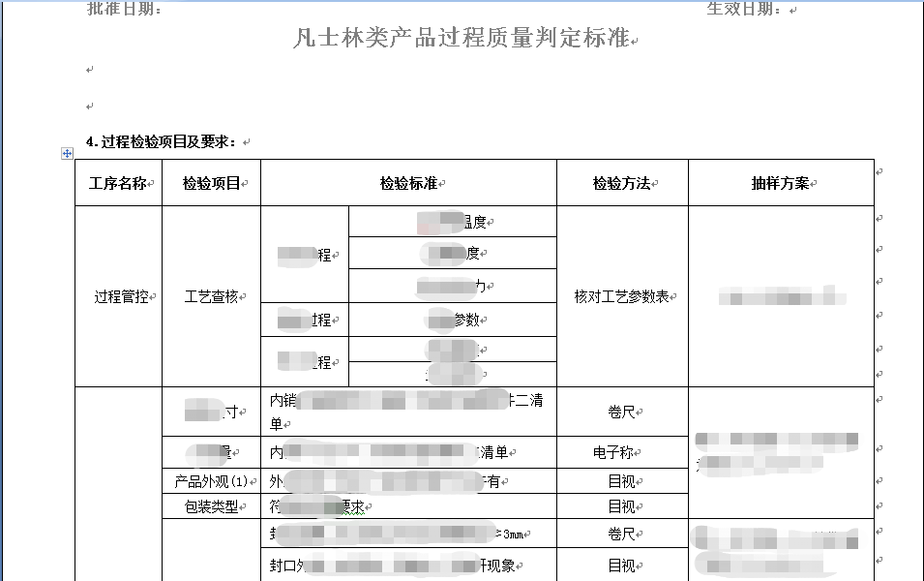Click 批准日期 label at top

[x=125, y=9]
